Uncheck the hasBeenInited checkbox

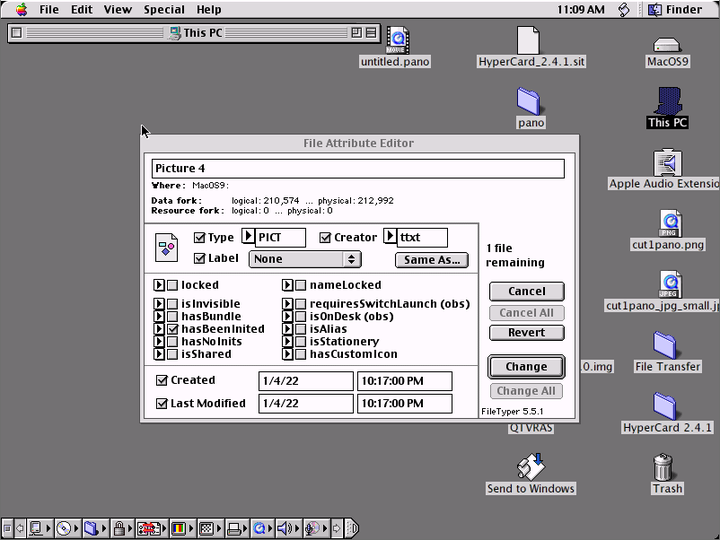173,329
